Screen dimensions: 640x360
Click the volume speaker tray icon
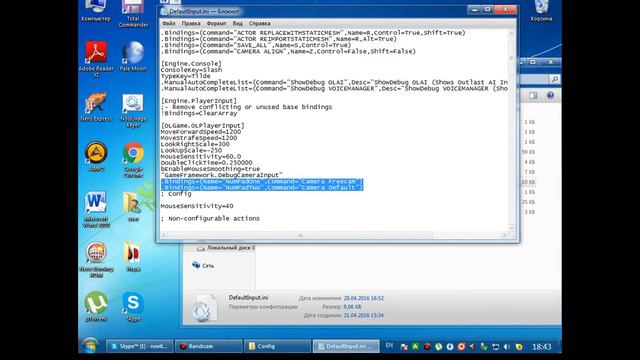click(507, 347)
